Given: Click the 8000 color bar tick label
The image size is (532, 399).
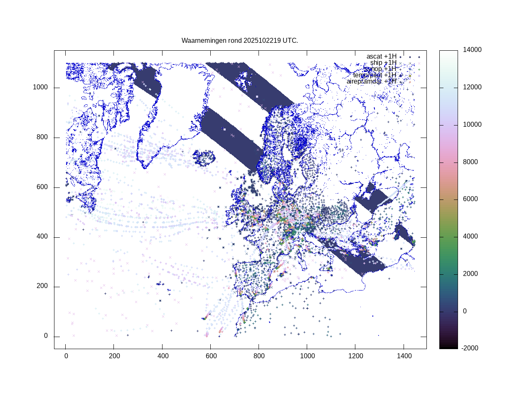Looking at the screenshot, I should coord(470,162).
